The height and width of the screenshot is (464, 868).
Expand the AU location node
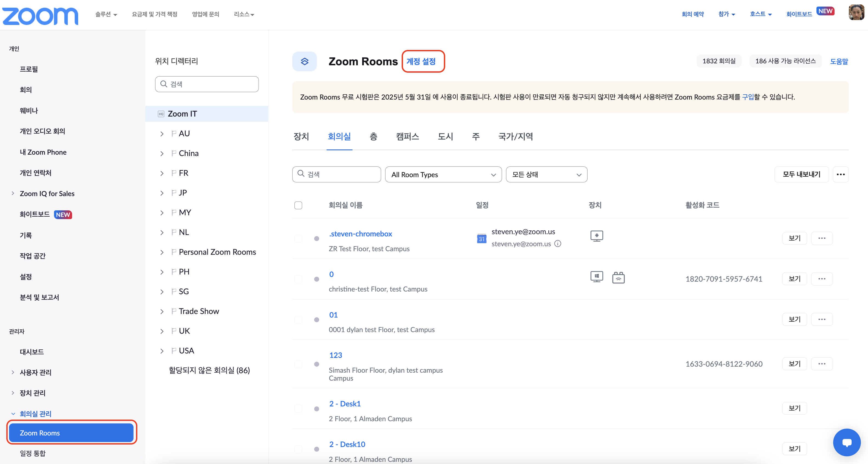162,134
